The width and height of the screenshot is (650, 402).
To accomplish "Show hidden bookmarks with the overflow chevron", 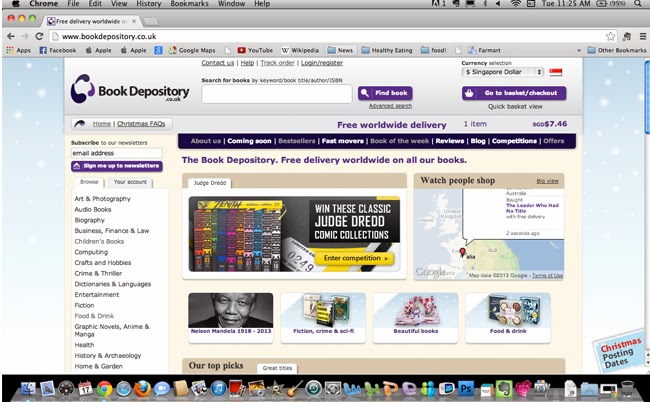I will (579, 50).
